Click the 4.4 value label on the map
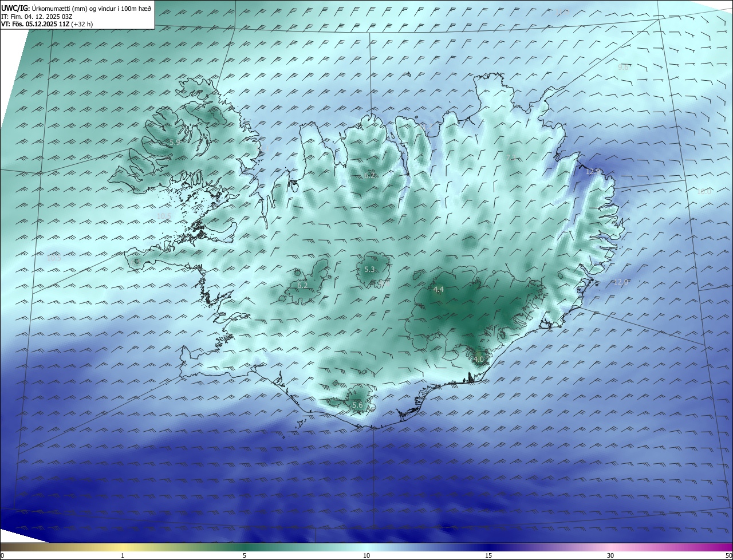Viewport: 733px width, 560px height. click(x=438, y=290)
